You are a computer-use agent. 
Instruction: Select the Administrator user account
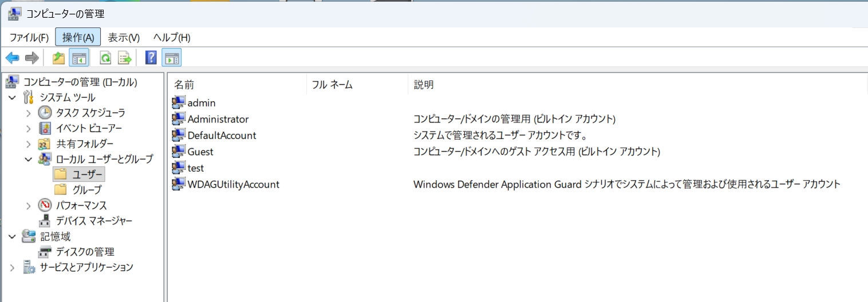tap(218, 120)
